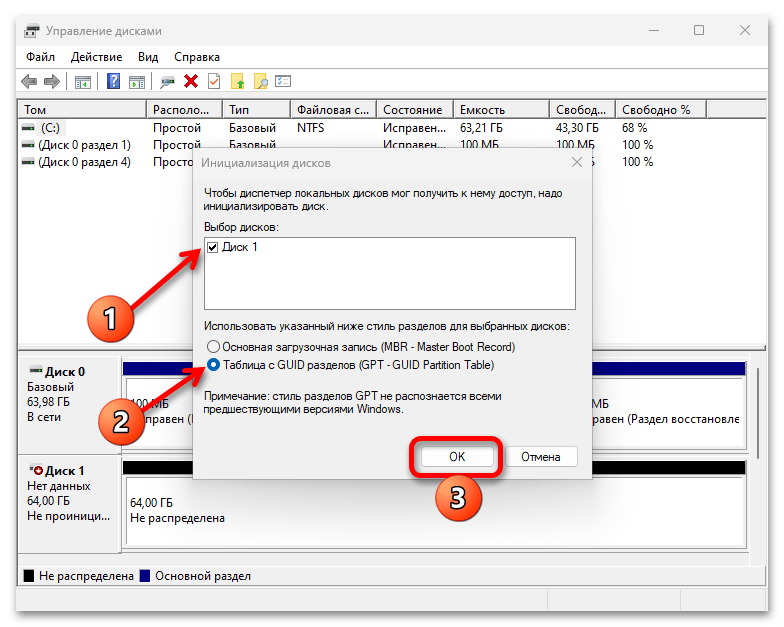Click the 68 % free cell
784x627 pixels.
point(634,128)
